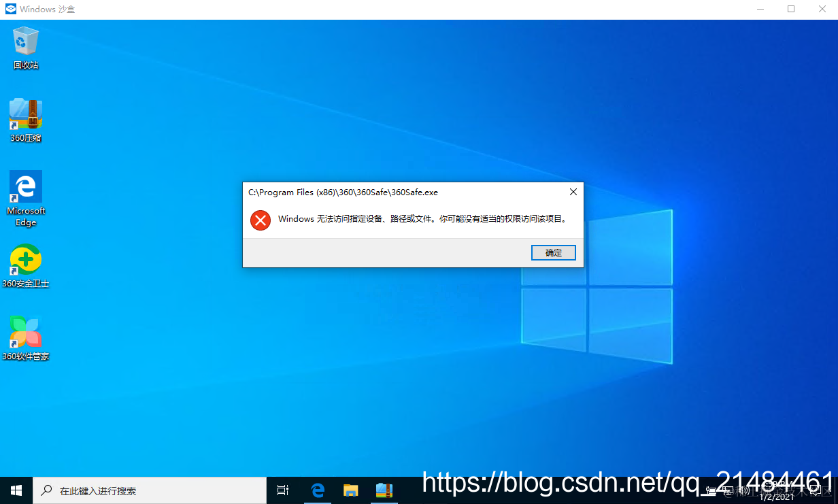The image size is (838, 504).
Task: Open File Explorer from the taskbar
Action: tap(350, 490)
